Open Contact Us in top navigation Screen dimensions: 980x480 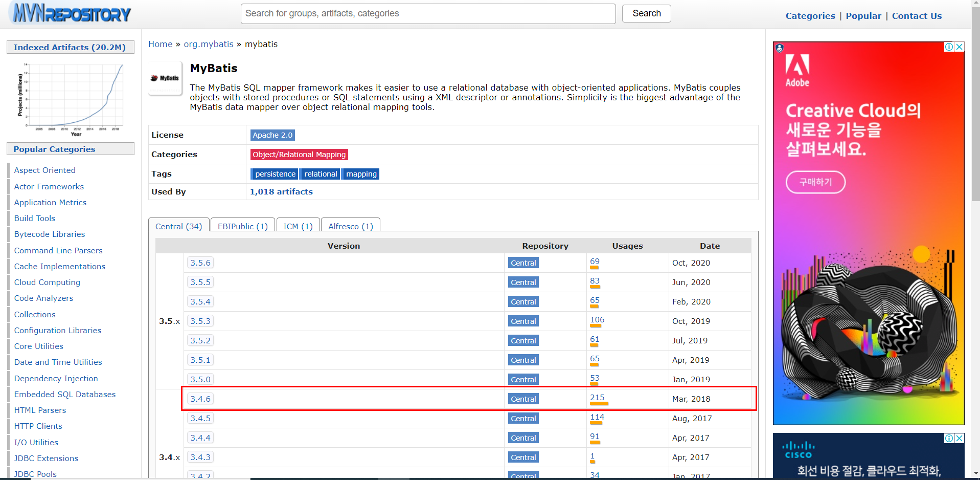click(917, 16)
